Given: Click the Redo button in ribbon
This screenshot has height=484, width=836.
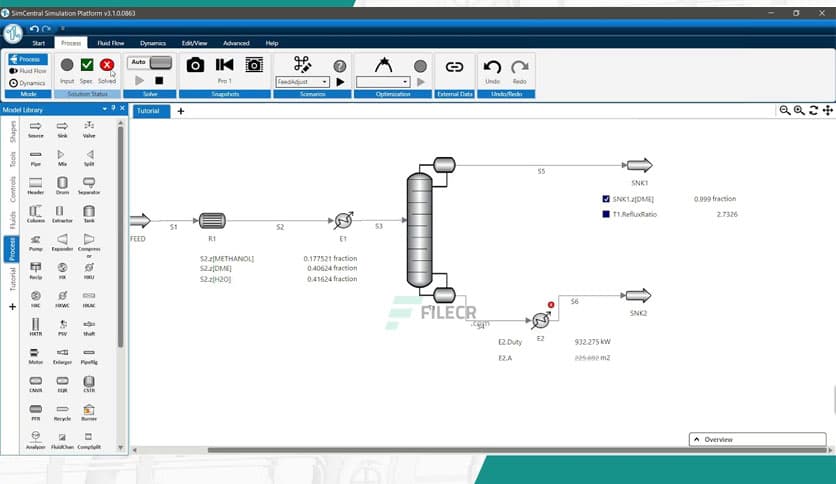Looking at the screenshot, I should (519, 71).
